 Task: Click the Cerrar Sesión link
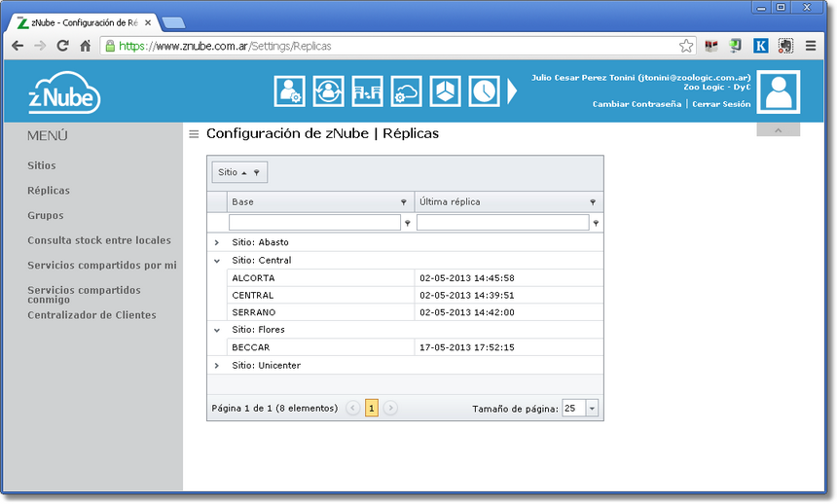click(x=721, y=104)
